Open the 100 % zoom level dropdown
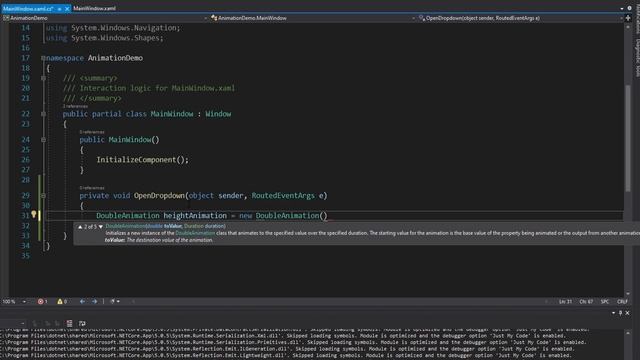Image resolution: width=640 pixels, height=360 pixels. 24,302
